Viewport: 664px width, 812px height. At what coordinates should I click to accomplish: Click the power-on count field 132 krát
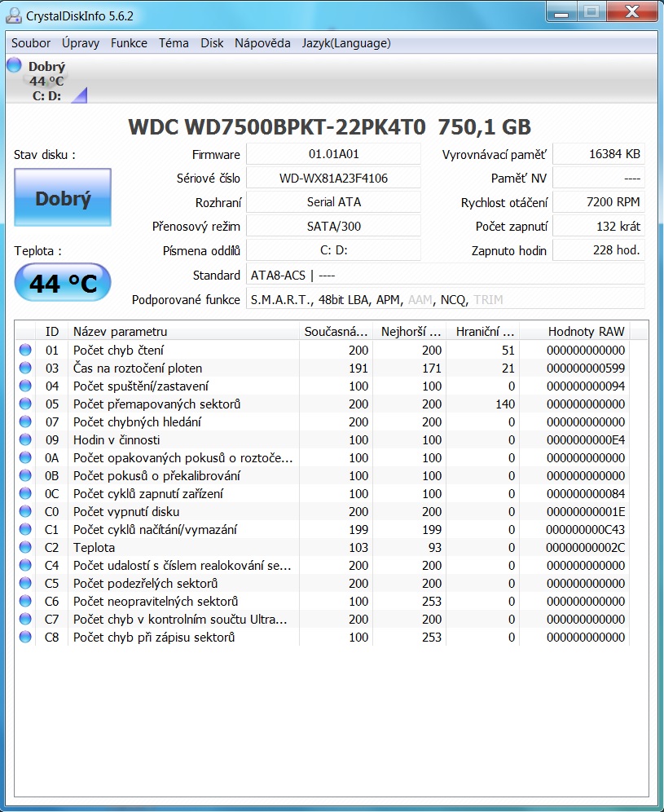click(599, 227)
